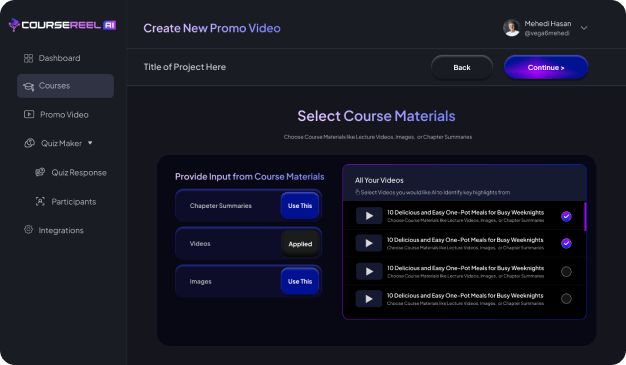
Task: Click Use This for Chapeter Summaries
Action: coord(300,206)
